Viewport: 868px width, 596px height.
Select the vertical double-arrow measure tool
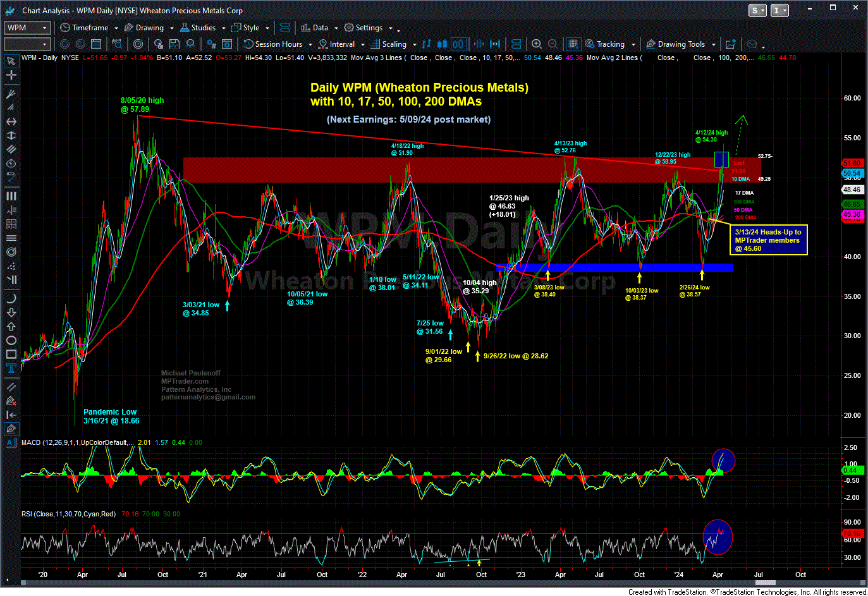tap(11, 135)
